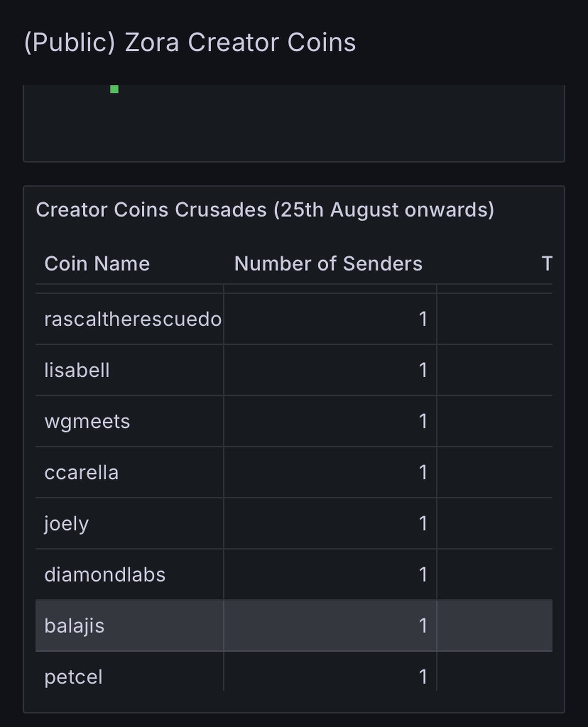Screen dimensions: 588x727
Task: Select the rascaltherescuedo coin name cell
Action: (133, 319)
